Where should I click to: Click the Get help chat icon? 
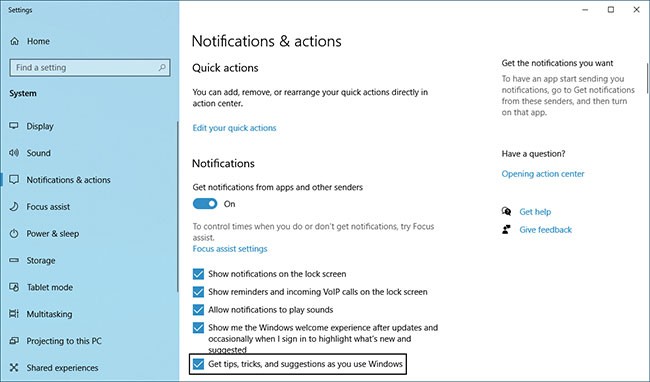tap(506, 212)
